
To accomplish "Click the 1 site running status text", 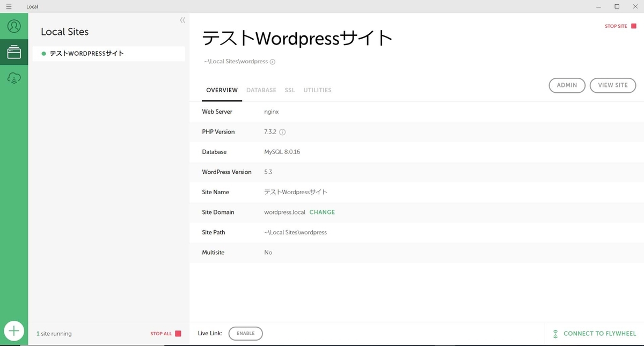I will (x=54, y=334).
